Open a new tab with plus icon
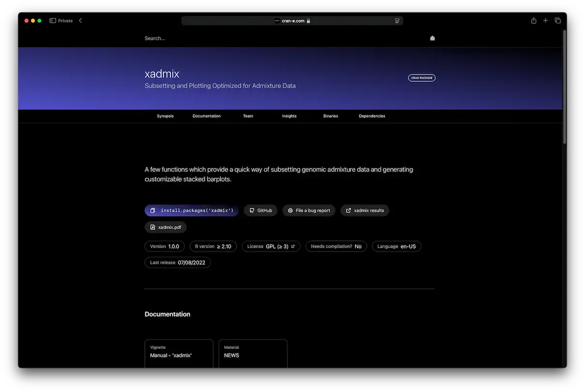This screenshot has height=392, width=585. pyautogui.click(x=545, y=21)
